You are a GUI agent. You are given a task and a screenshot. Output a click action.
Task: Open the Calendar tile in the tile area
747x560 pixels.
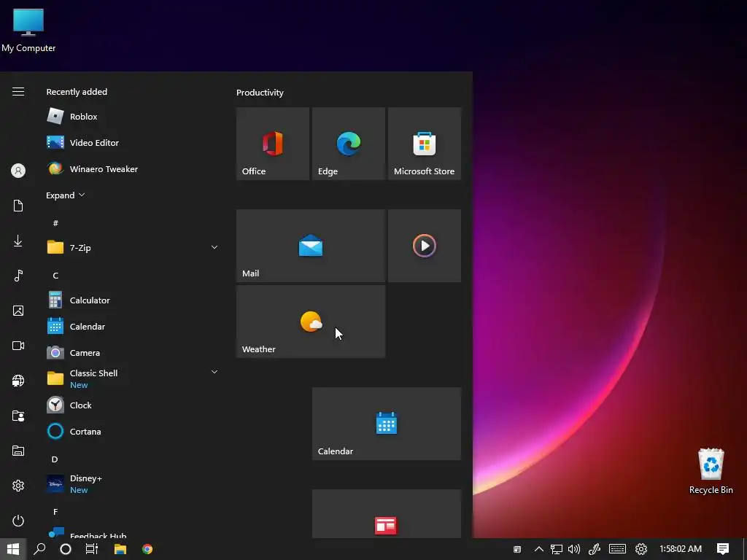387,424
